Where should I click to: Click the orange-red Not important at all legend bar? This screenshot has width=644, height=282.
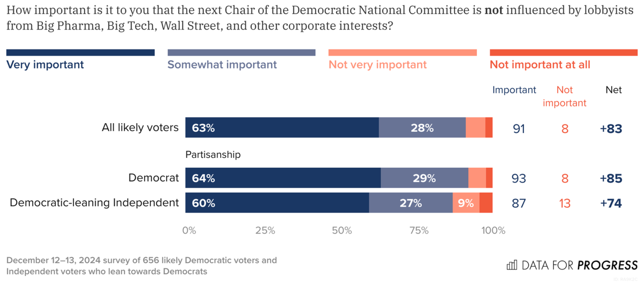point(563,52)
